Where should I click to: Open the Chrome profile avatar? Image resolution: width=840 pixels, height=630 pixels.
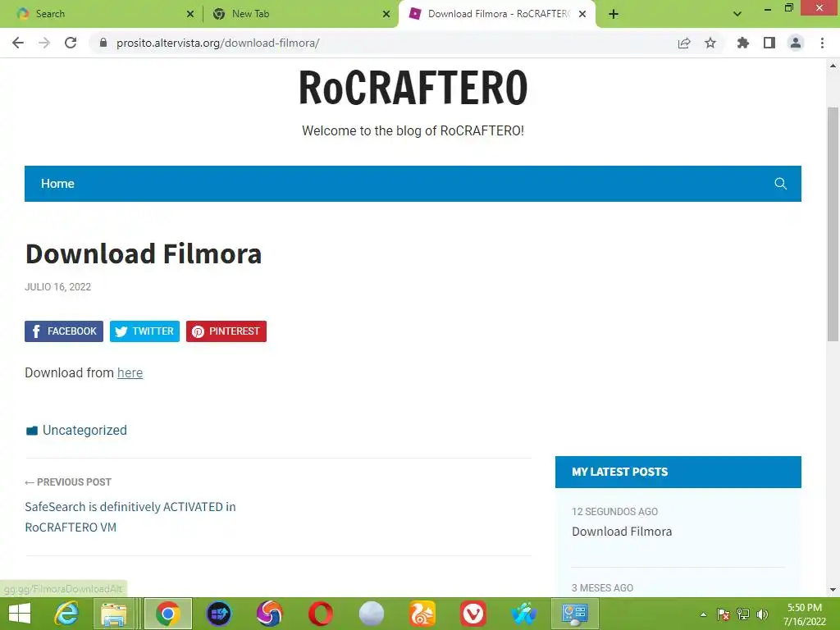(x=796, y=43)
